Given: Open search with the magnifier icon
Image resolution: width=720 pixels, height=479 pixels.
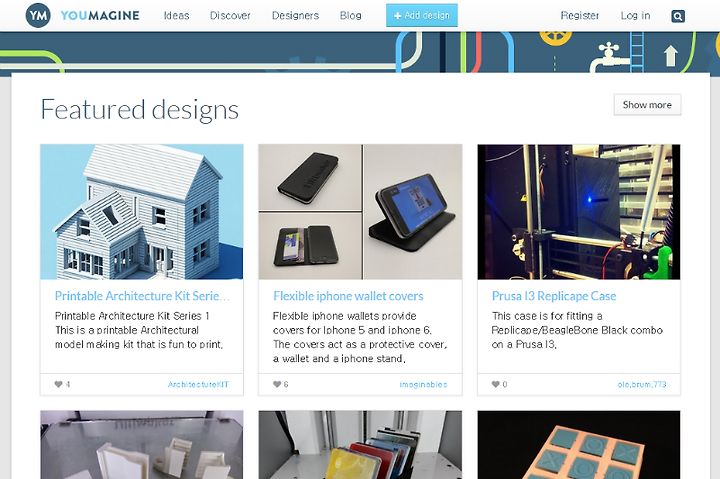Looking at the screenshot, I should click(678, 16).
